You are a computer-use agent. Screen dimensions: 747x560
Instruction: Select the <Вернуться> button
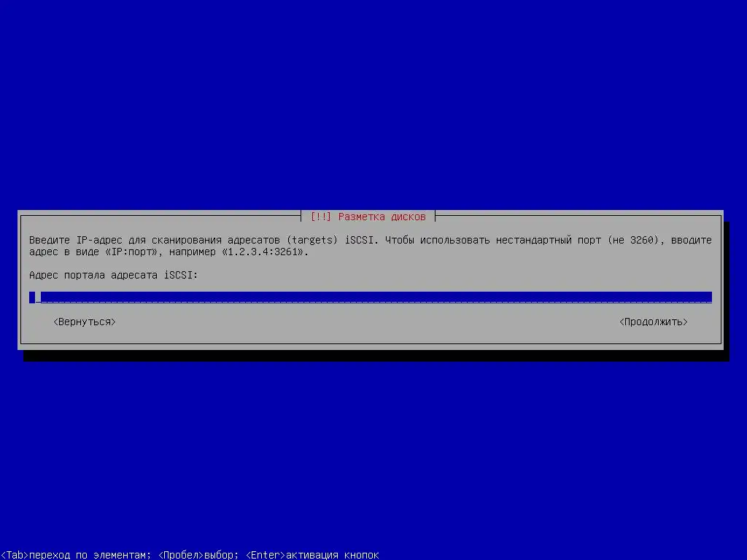pos(85,322)
